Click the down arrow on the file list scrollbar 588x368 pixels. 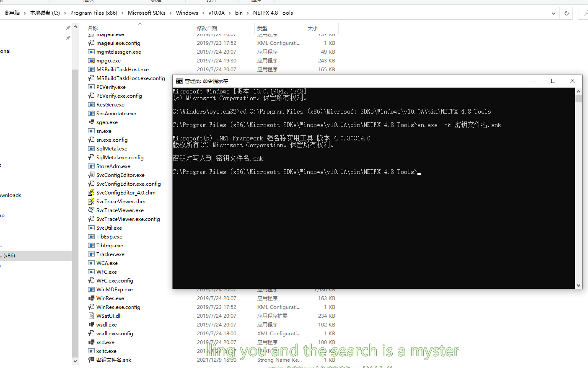click(75, 361)
